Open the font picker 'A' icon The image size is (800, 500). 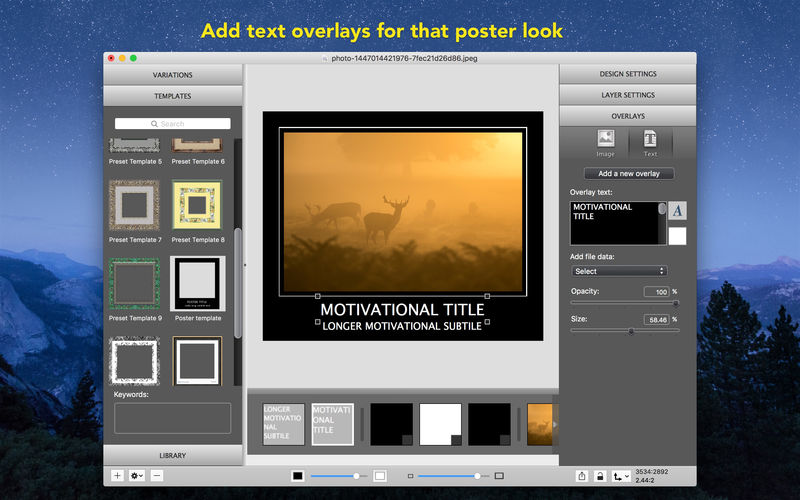pos(677,210)
